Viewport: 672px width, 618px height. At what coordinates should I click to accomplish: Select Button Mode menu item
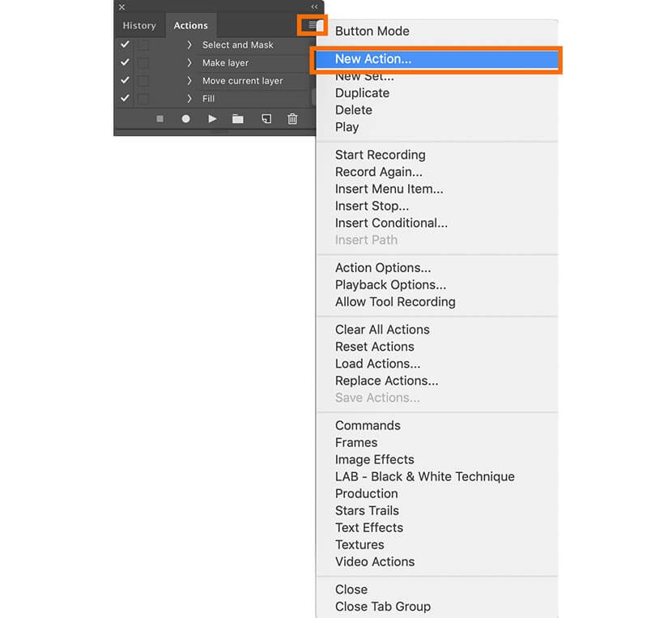[x=372, y=32]
